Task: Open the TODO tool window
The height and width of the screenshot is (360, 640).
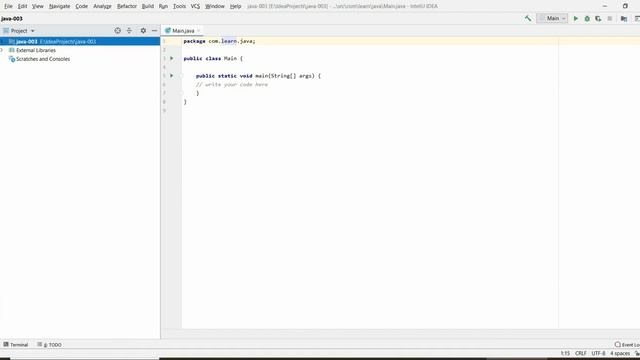Action: tap(49, 344)
